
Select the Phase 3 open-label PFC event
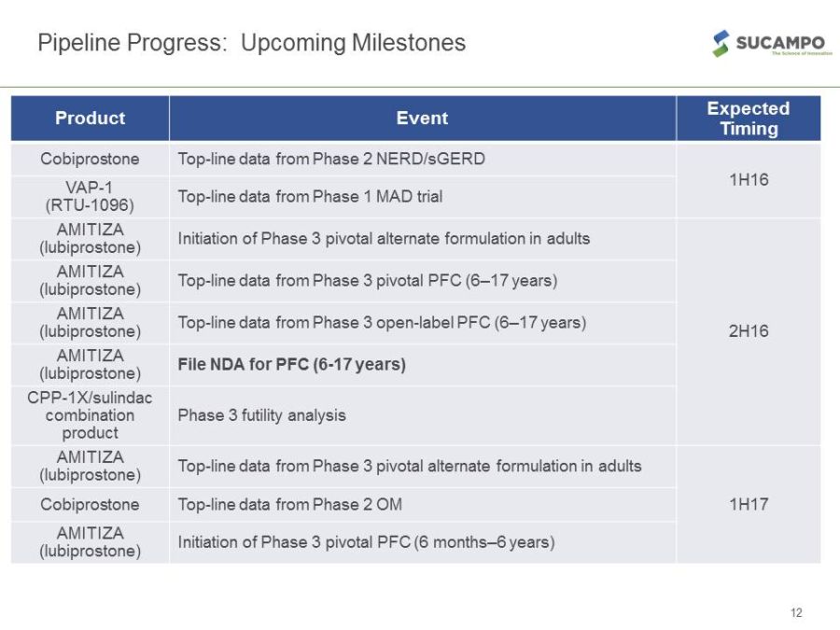coord(382,323)
